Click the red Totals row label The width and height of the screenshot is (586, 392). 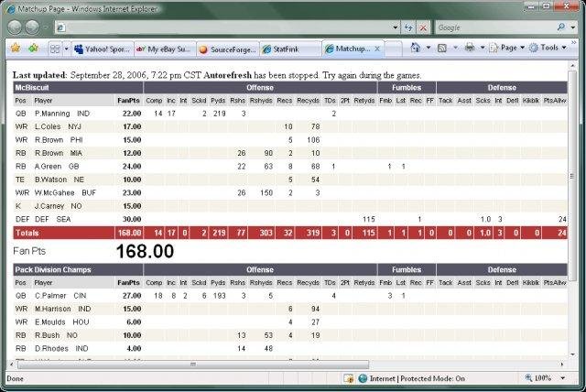[27, 233]
